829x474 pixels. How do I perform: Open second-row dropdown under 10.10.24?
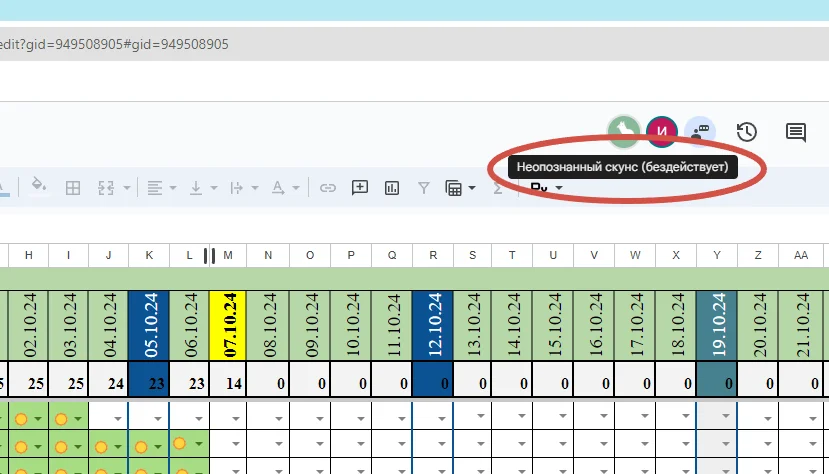[361, 444]
